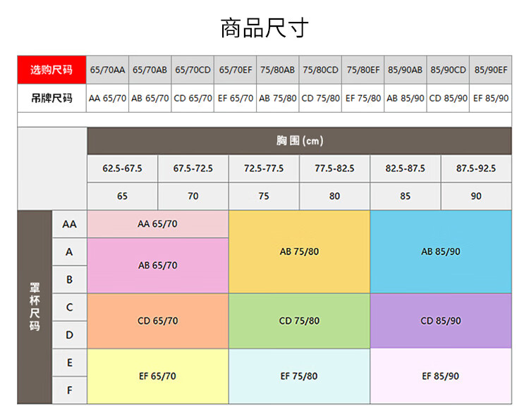Click the 胸围(cm) brown header bar

(299, 141)
